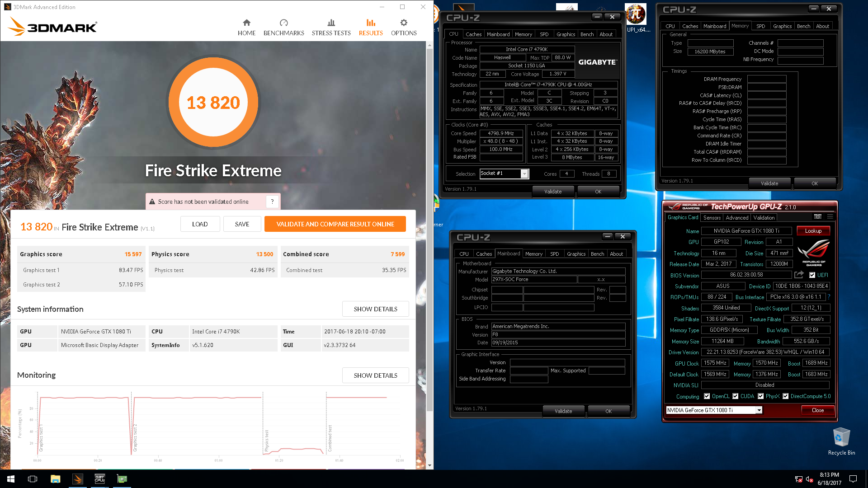Click the BIOS export share icon in GPU-Z
This screenshot has height=488, width=868.
799,275
